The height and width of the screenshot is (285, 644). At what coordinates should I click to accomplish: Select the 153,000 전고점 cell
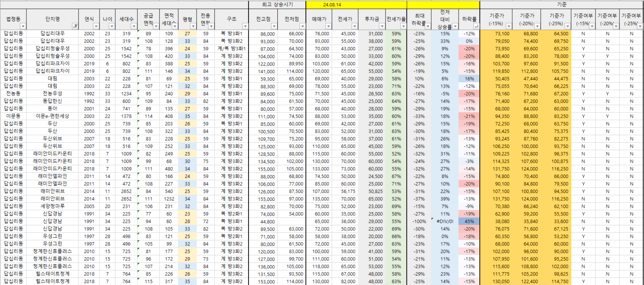point(263,281)
